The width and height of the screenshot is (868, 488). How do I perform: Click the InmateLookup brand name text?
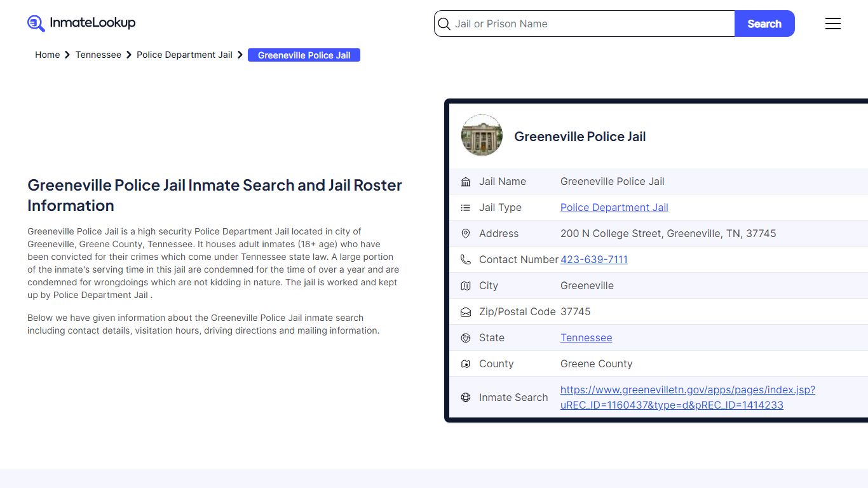pyautogui.click(x=93, y=23)
